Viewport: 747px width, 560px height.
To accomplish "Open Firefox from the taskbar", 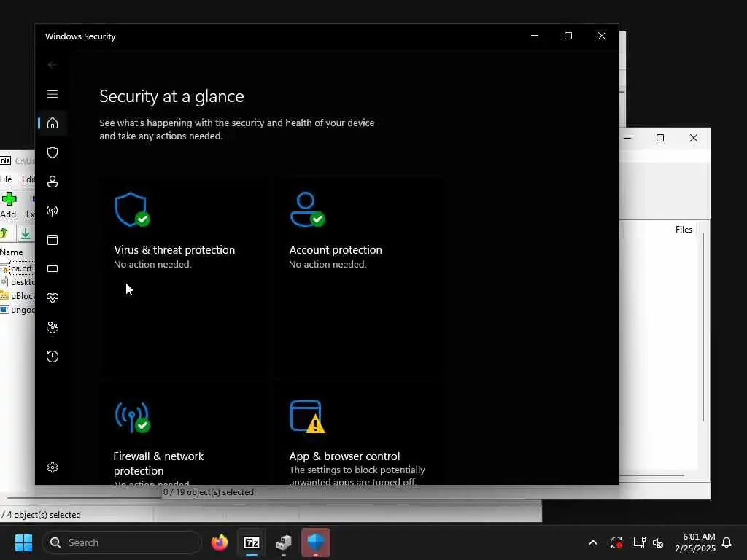I will tap(220, 542).
